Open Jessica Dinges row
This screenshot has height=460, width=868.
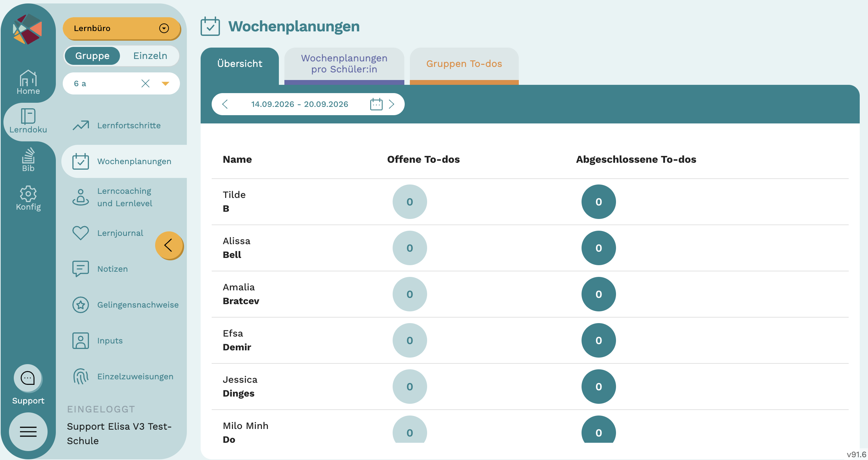(530, 387)
